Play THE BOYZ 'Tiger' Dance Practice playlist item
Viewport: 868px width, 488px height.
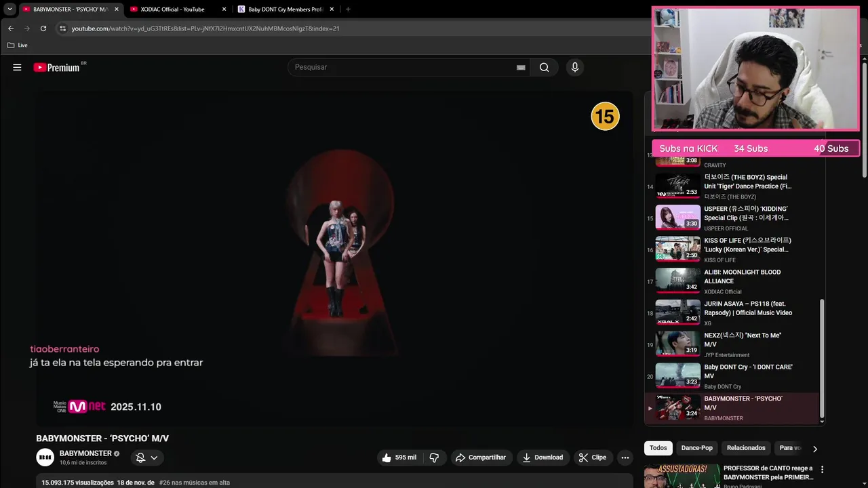pyautogui.click(x=731, y=186)
